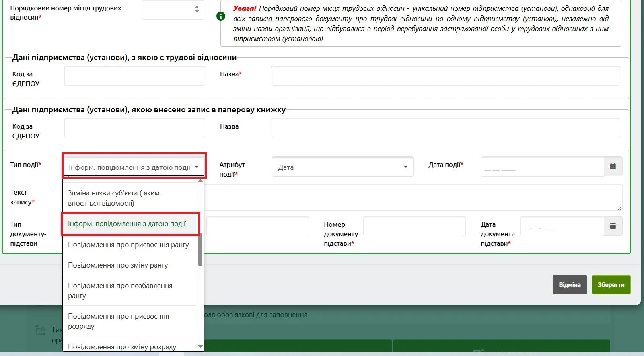
Task: Select Повідомлення про присвоєння рангу
Action: coord(130,245)
